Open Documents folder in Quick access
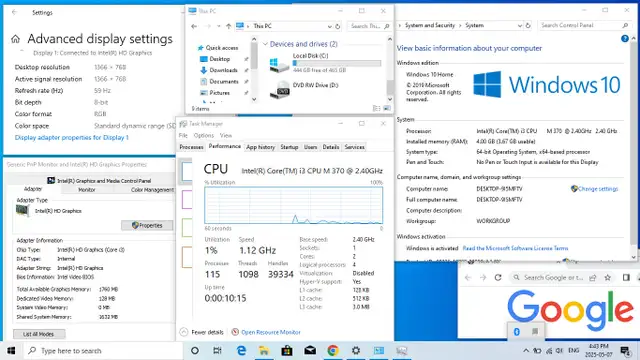Image resolution: width=640 pixels, height=360 pixels. (224, 82)
